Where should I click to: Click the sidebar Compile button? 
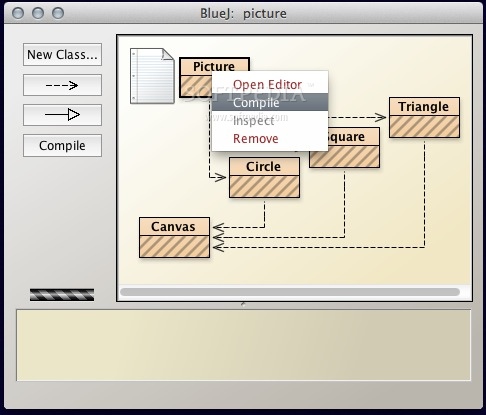(x=62, y=146)
